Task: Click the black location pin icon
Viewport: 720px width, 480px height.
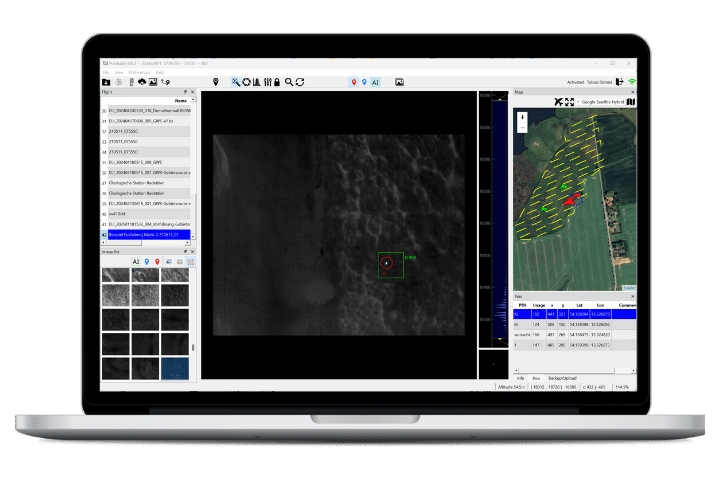Action: [x=217, y=82]
